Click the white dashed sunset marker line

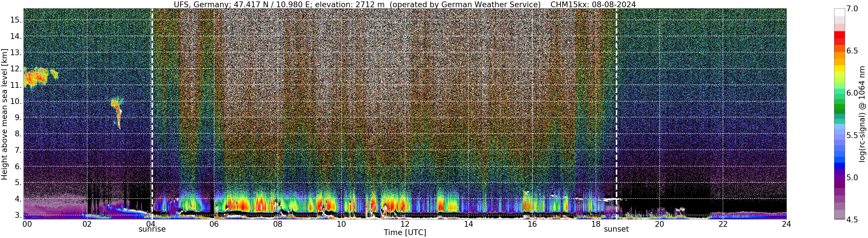pyautogui.click(x=617, y=114)
